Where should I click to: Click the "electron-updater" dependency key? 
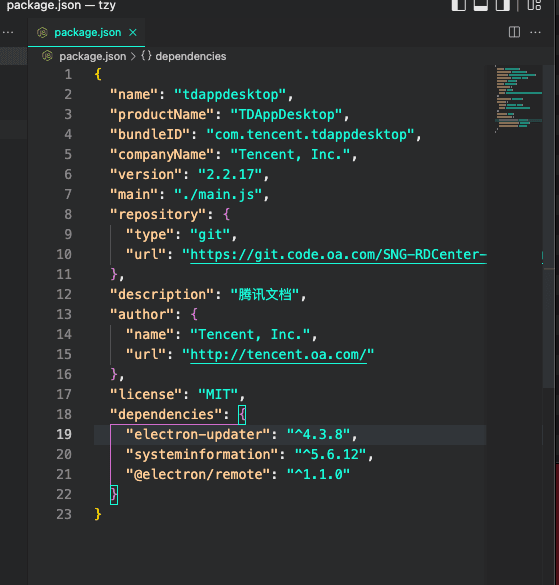pos(198,435)
